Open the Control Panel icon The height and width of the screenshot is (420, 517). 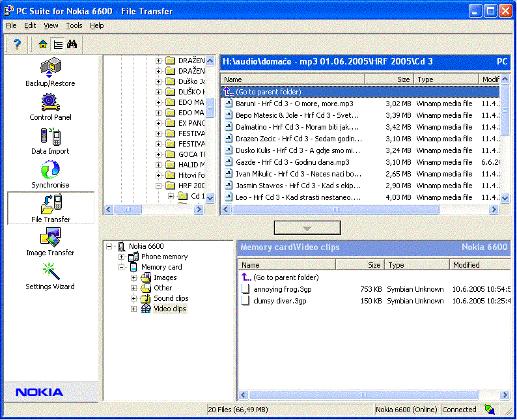pos(50,105)
